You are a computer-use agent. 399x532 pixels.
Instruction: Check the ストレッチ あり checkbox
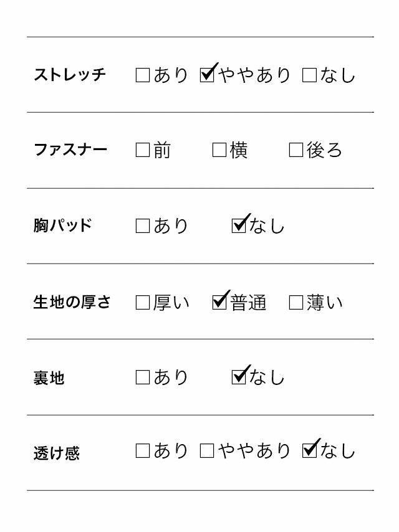pos(143,75)
